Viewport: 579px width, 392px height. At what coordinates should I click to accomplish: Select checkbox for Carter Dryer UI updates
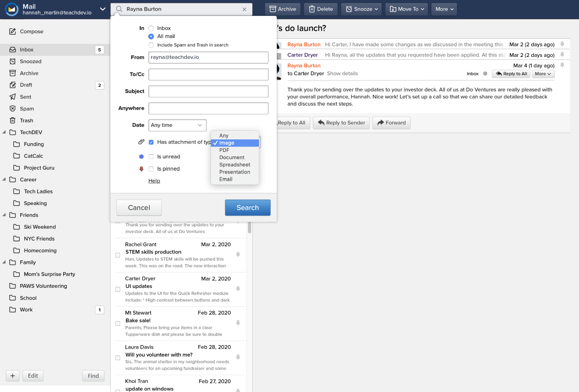click(x=118, y=289)
